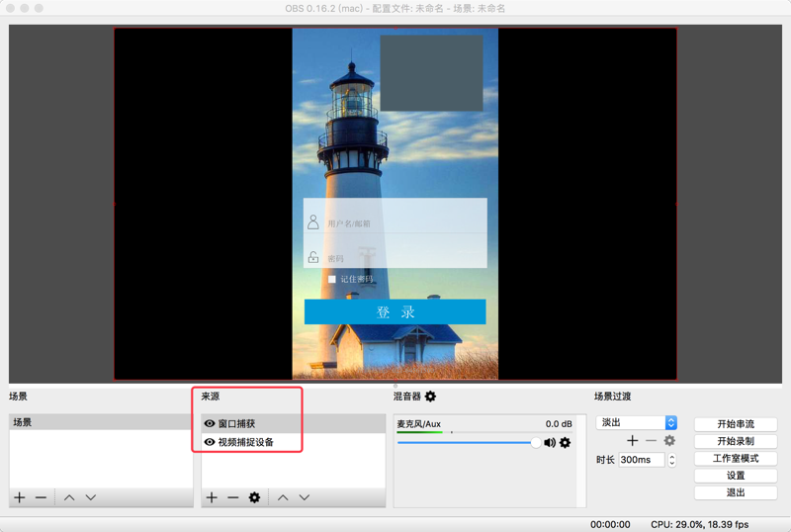The height and width of the screenshot is (532, 791).
Task: Add a scene transition with plus
Action: (x=633, y=441)
